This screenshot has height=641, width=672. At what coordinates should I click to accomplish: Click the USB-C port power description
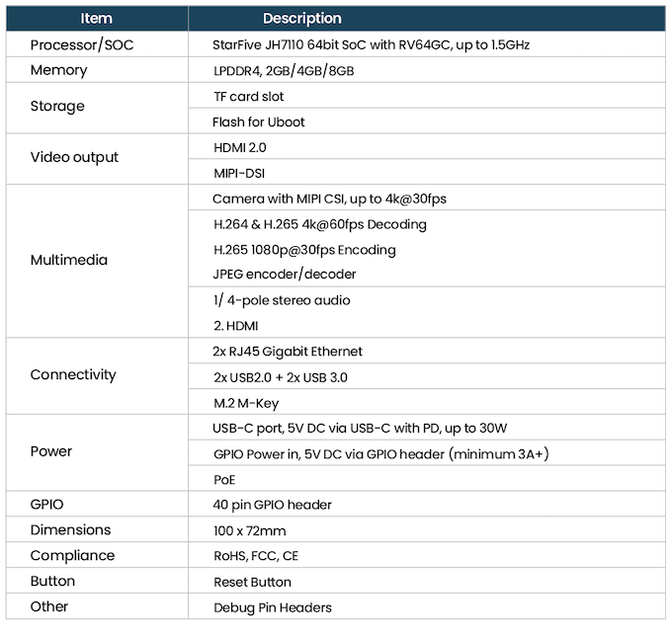[360, 428]
